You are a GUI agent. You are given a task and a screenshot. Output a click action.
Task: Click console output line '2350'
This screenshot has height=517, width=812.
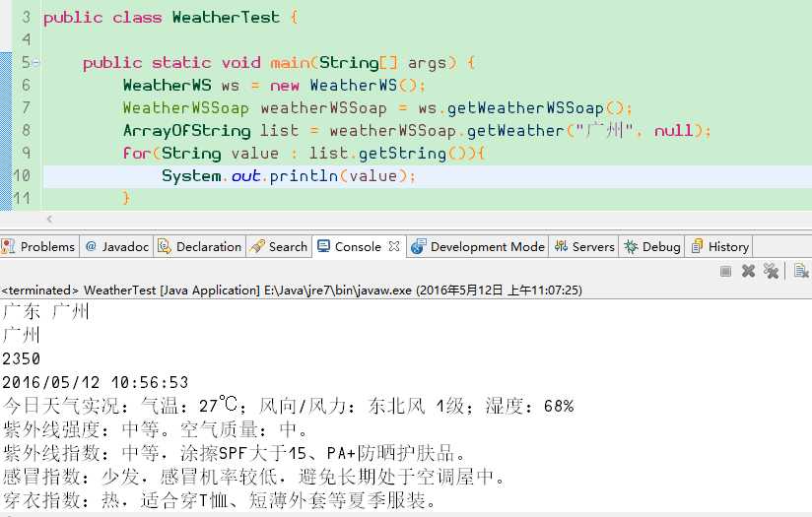[x=22, y=358]
